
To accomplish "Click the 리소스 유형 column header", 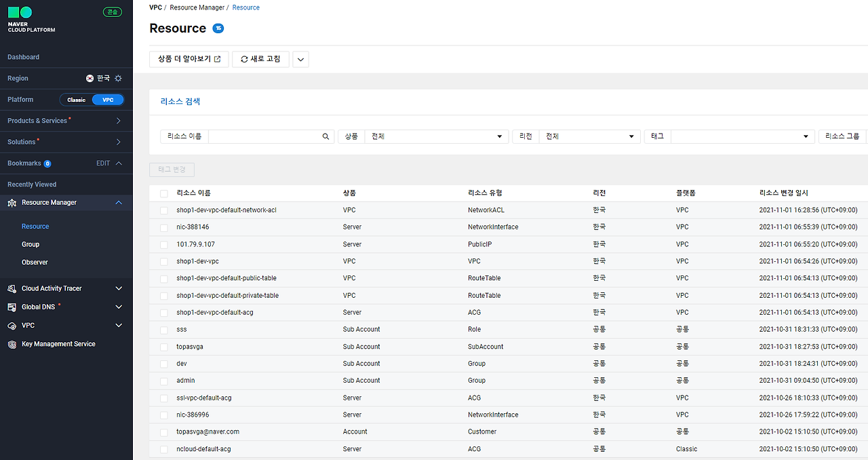I will (485, 193).
